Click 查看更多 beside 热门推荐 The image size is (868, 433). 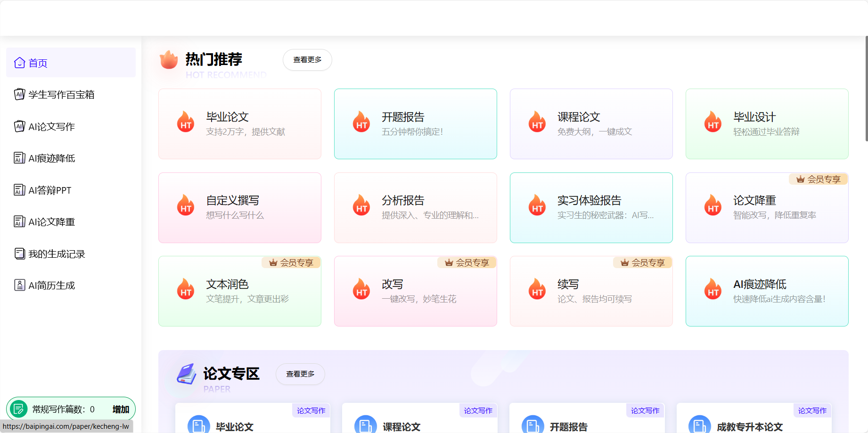click(x=307, y=60)
